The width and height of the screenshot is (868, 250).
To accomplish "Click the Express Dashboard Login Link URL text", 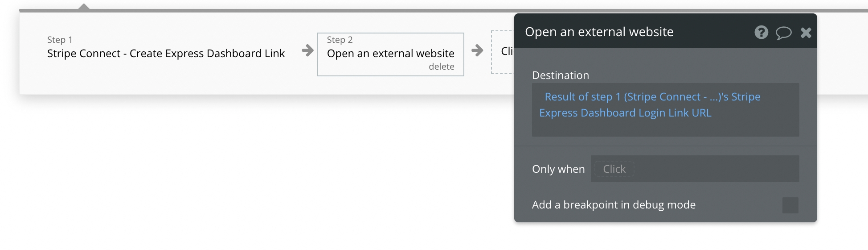I will [x=625, y=113].
